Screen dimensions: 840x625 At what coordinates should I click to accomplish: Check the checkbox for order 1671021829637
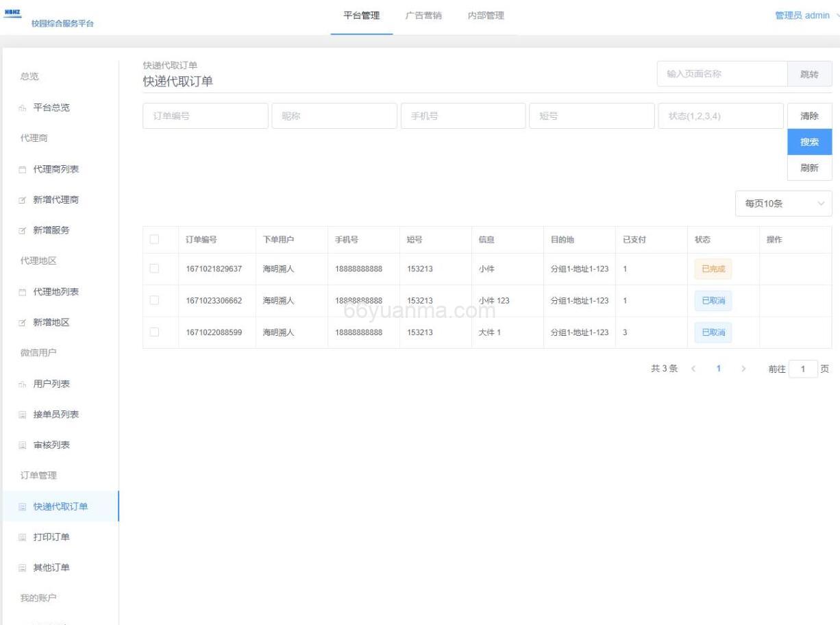click(153, 269)
